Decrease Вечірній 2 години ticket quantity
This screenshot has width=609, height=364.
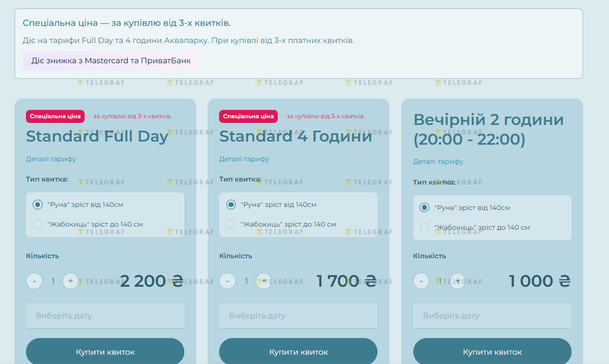coord(421,281)
